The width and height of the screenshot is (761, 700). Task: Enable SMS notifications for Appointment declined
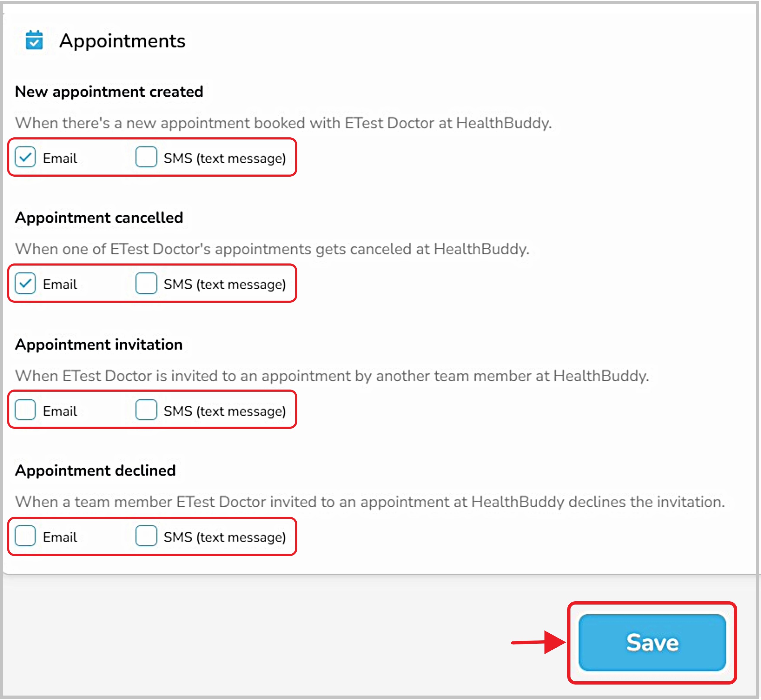pos(146,536)
